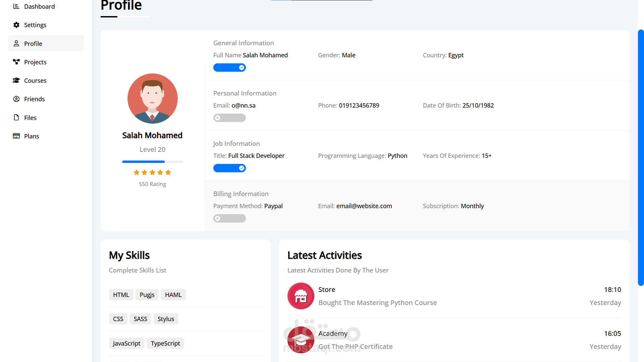Click the Salah Mohamed avatar picture
Screen dimensions: 644x362
pos(152,99)
